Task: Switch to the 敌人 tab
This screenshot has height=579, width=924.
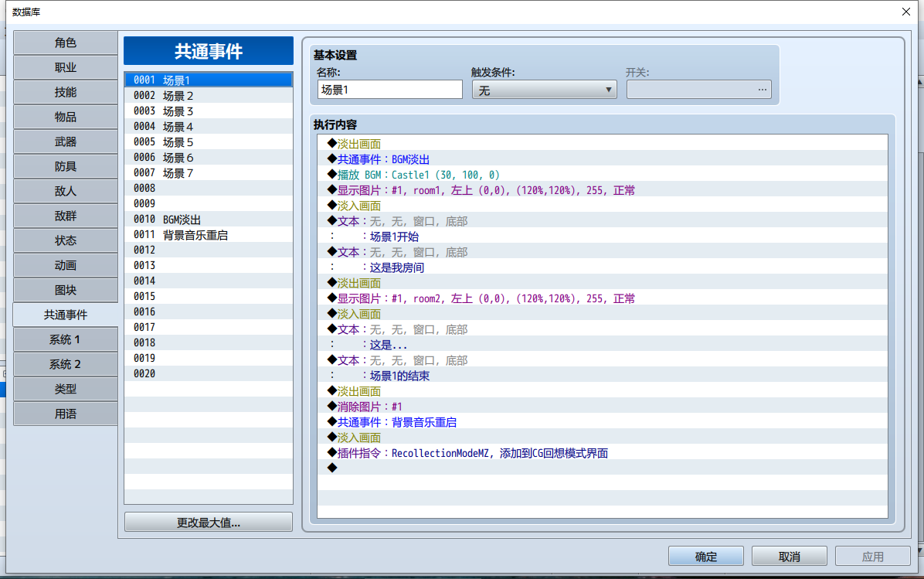Action: click(x=66, y=192)
